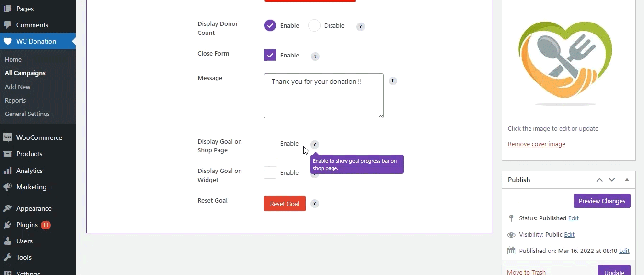Click the red Reset Goal button

point(285,204)
